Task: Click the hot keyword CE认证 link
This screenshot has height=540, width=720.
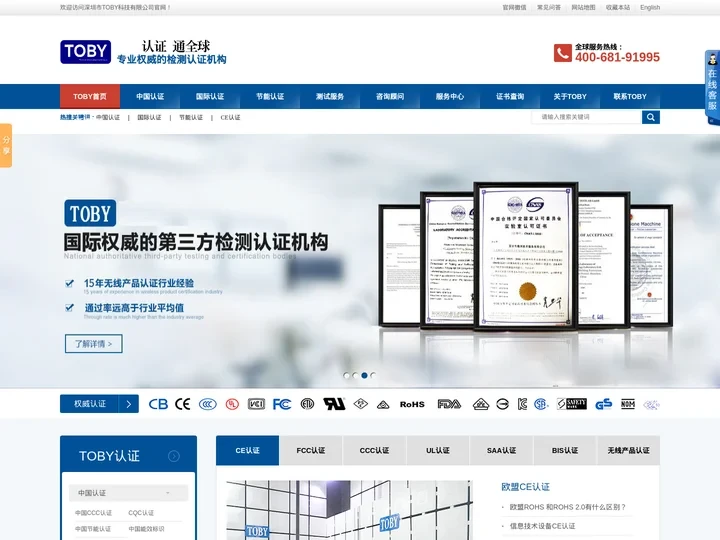Action: click(x=231, y=118)
